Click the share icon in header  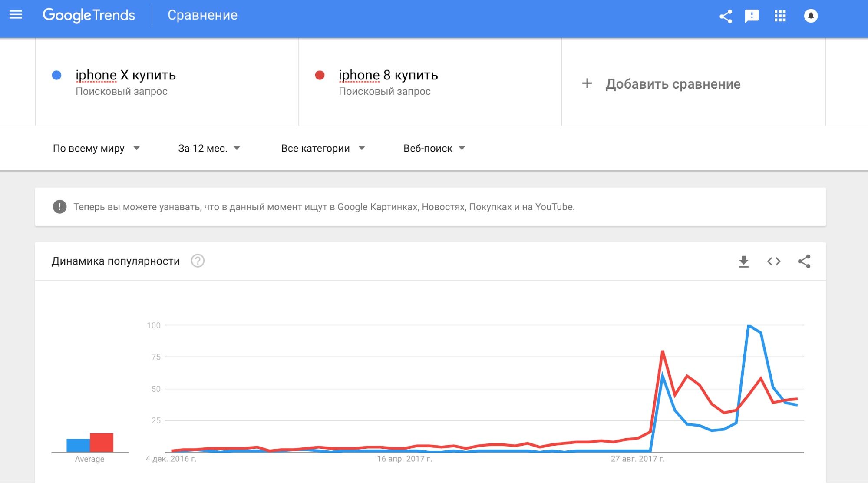pos(726,17)
